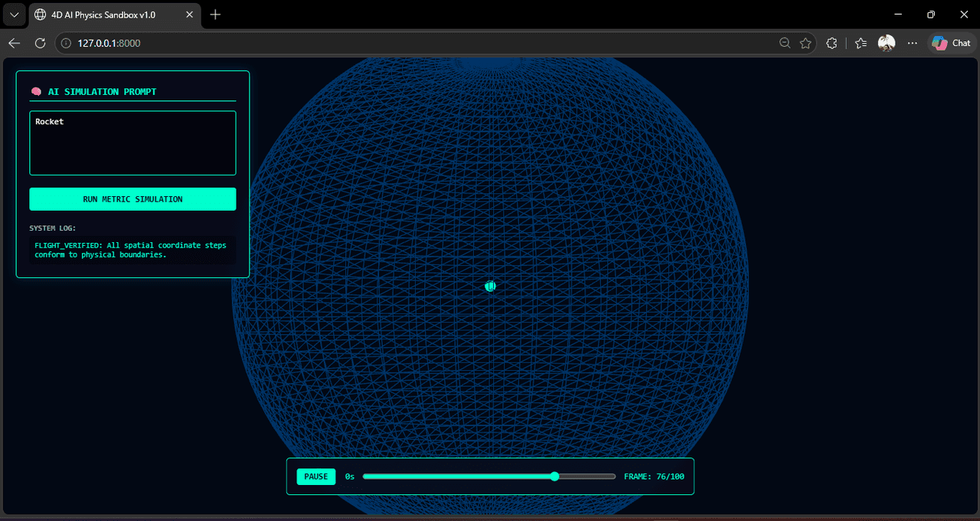The image size is (980, 521).
Task: Open a new tab with plus button
Action: tap(215, 15)
